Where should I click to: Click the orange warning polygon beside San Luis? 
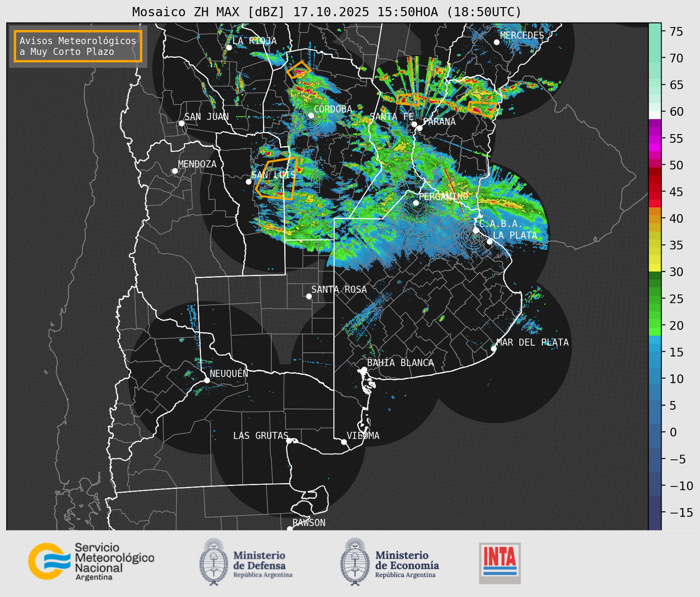pos(277,179)
